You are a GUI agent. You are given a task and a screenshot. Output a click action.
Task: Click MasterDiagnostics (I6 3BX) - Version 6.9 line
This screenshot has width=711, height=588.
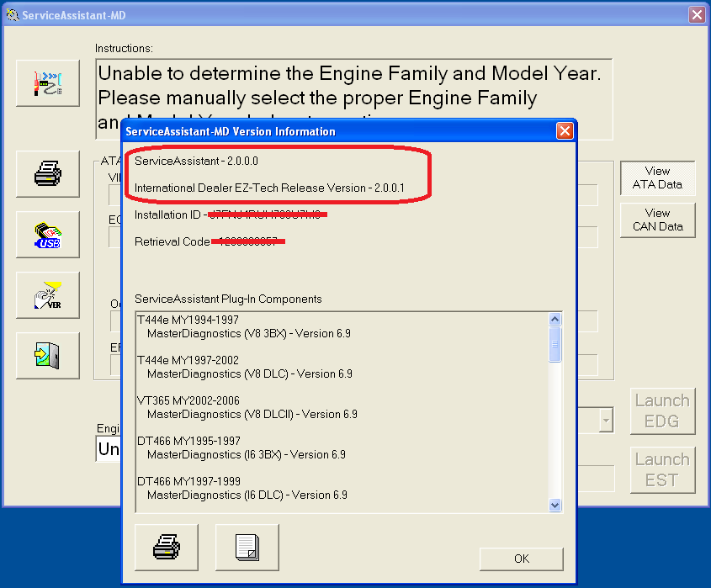click(247, 455)
